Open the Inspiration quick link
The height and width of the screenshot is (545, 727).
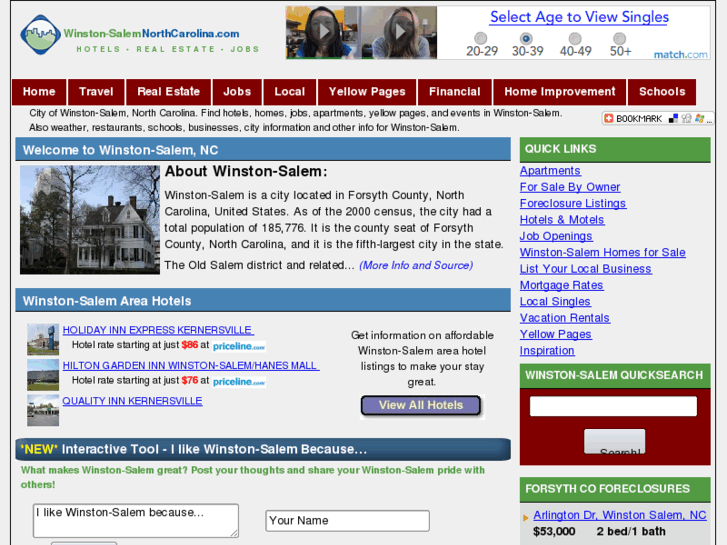[547, 351]
